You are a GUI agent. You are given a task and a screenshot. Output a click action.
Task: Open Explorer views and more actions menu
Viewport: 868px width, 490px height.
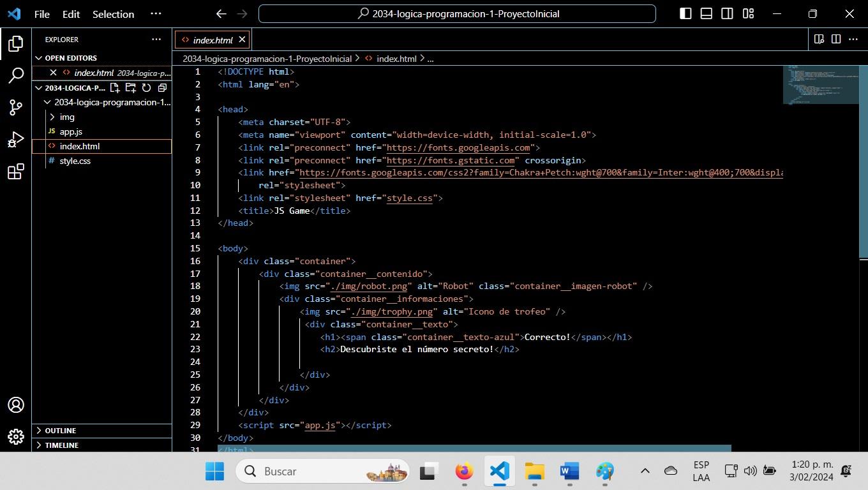coord(156,40)
